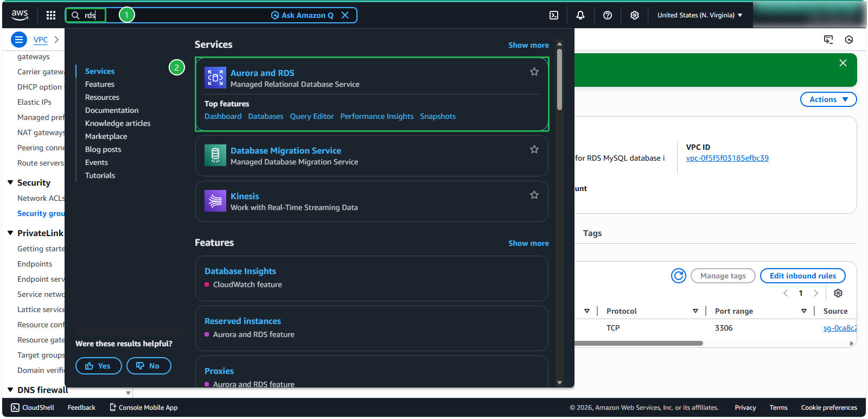Viewport: 868px width, 419px height.
Task: Open Performance Insights feature link
Action: pyautogui.click(x=377, y=116)
